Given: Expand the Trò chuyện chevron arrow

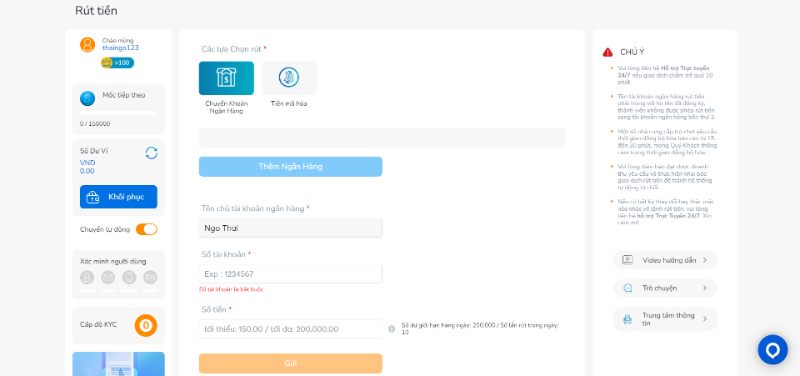Looking at the screenshot, I should (705, 288).
